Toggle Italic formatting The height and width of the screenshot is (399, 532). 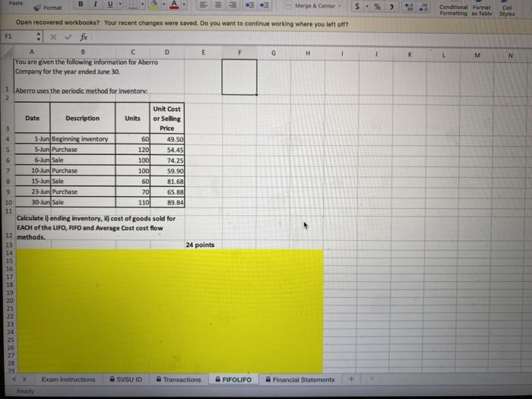pos(96,4)
